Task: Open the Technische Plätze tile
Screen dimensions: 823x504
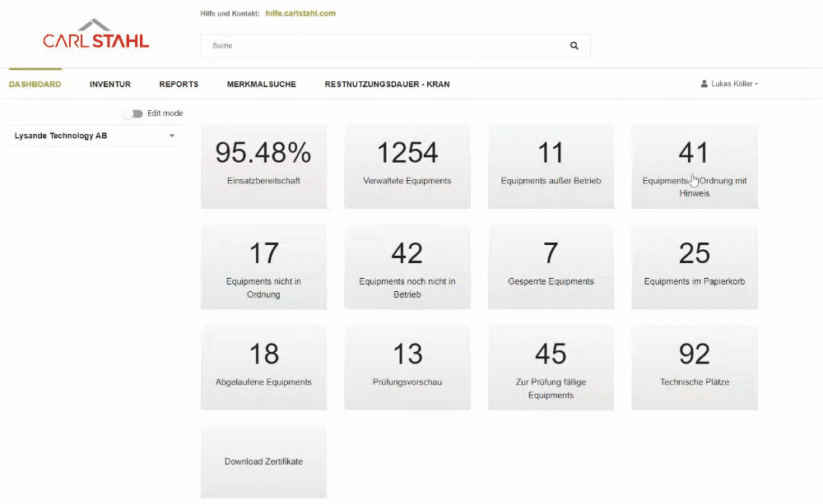Action: [694, 367]
